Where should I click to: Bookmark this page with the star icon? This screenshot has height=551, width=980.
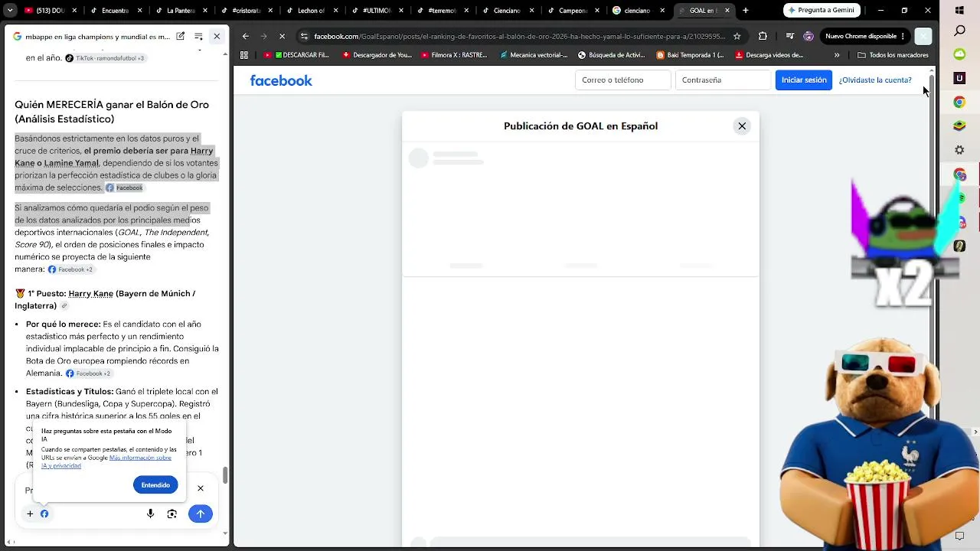737,36
